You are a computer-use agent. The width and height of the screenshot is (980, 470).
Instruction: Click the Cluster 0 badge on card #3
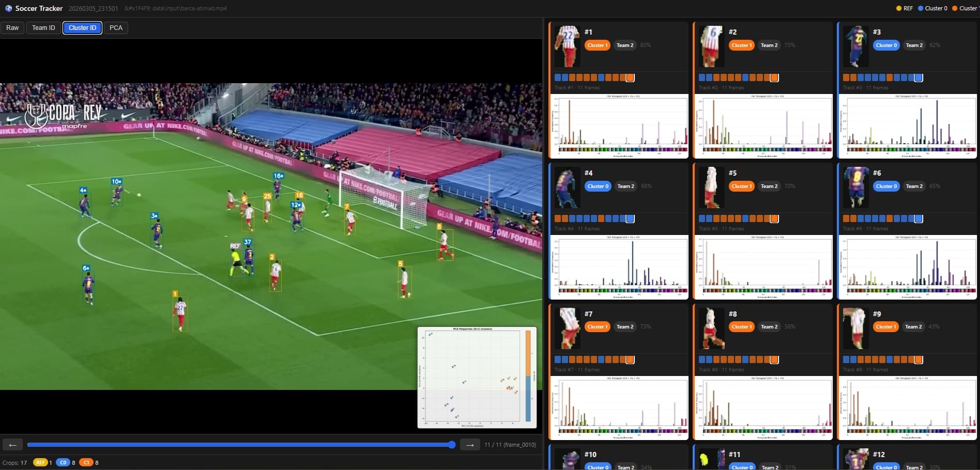(x=886, y=45)
